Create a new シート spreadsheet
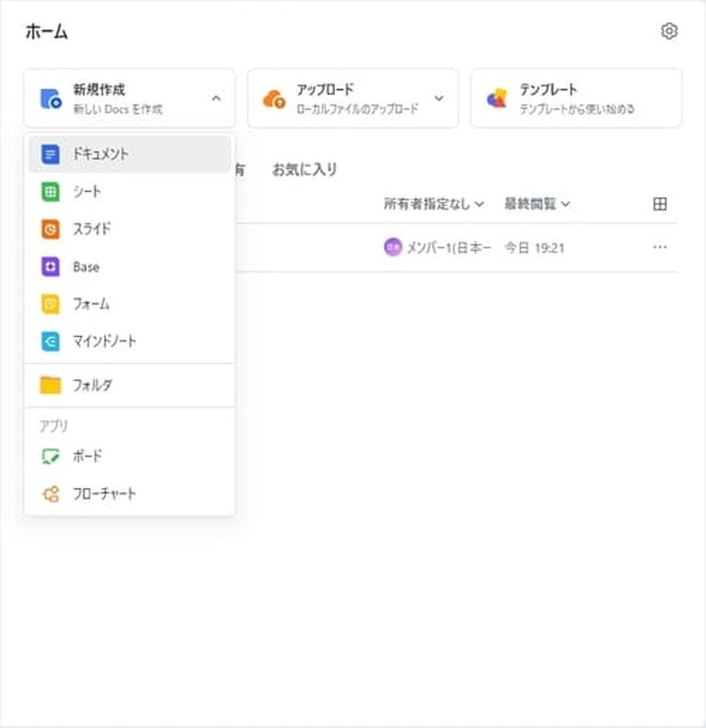Image resolution: width=706 pixels, height=728 pixels. 86,191
